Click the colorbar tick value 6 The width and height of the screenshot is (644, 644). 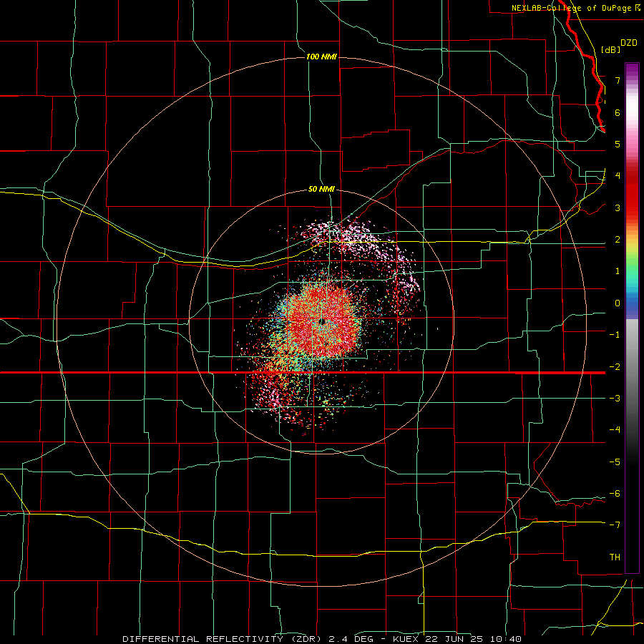tap(618, 112)
